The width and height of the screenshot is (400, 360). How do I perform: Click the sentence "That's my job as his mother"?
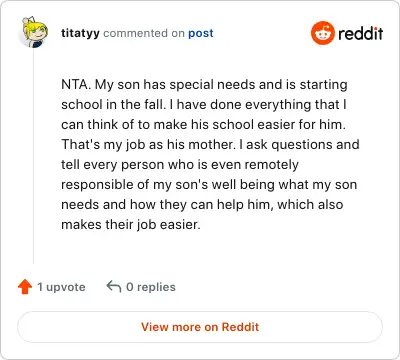tap(148, 145)
